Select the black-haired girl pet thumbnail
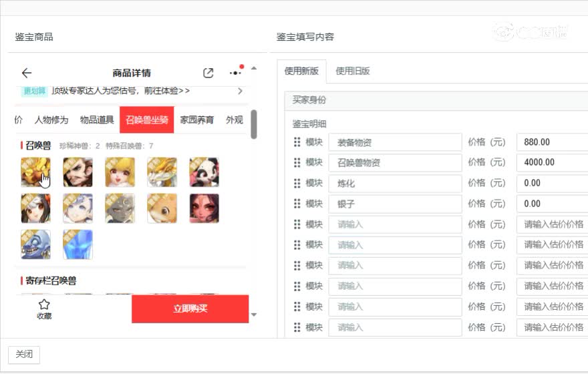Image resolution: width=588 pixels, height=374 pixels. pos(35,208)
